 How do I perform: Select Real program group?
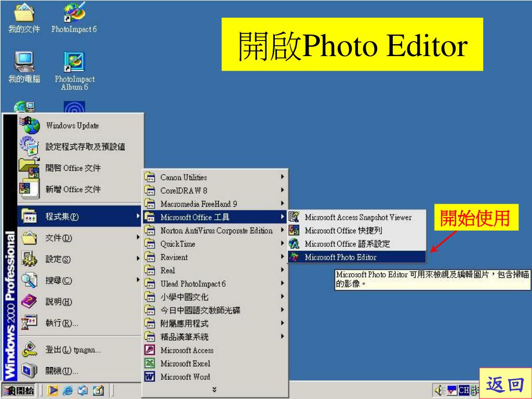215,270
